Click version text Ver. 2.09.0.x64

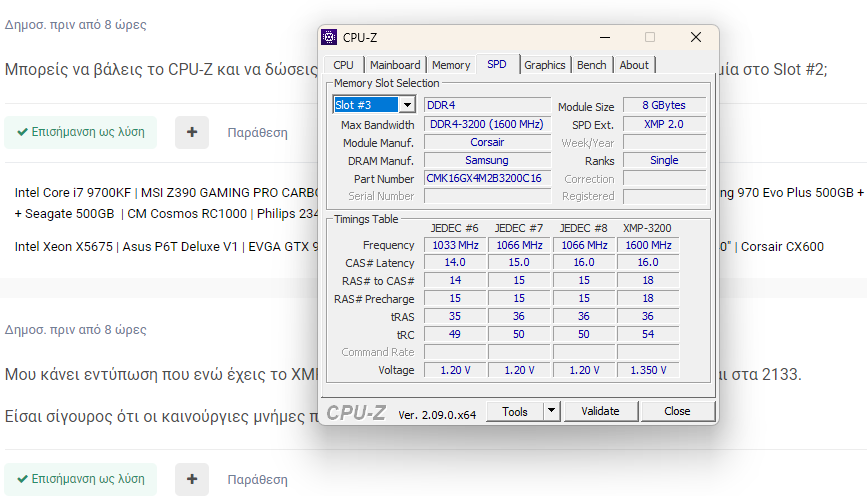tap(437, 415)
